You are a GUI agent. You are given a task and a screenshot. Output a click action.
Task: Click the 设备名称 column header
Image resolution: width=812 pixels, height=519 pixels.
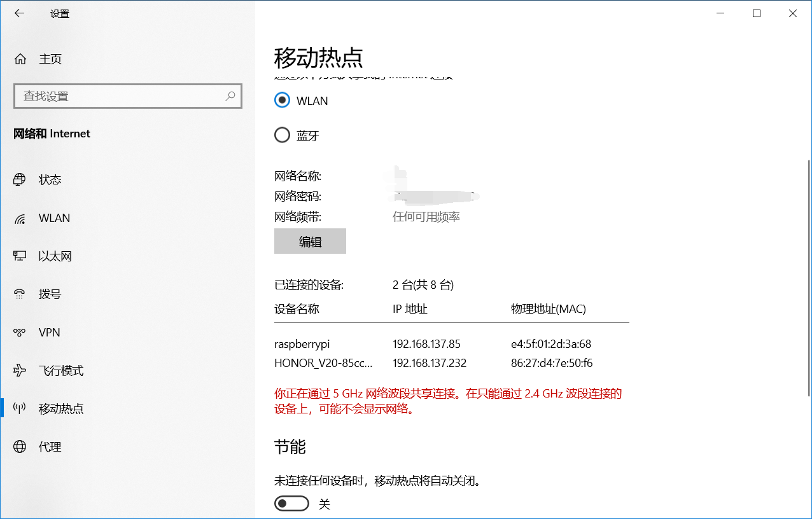(297, 309)
